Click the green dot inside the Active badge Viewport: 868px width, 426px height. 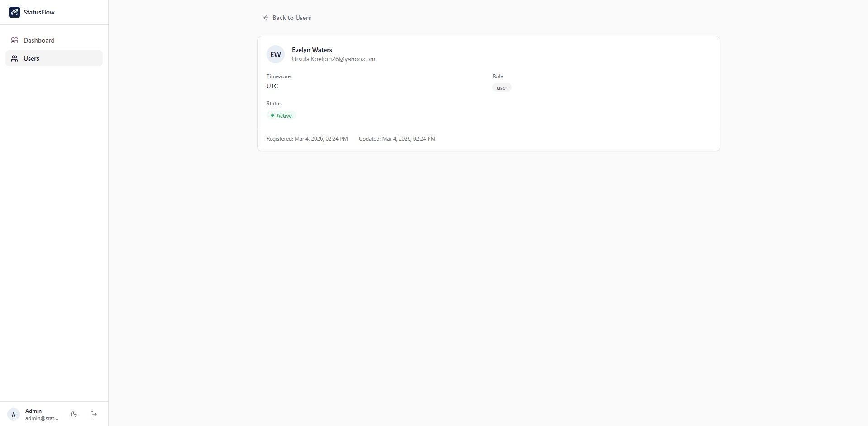(x=273, y=115)
